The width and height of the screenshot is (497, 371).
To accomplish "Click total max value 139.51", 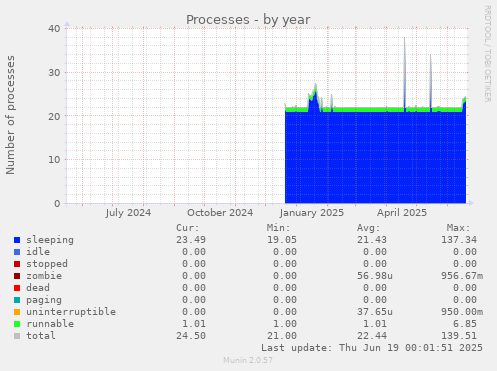I will (x=459, y=336).
